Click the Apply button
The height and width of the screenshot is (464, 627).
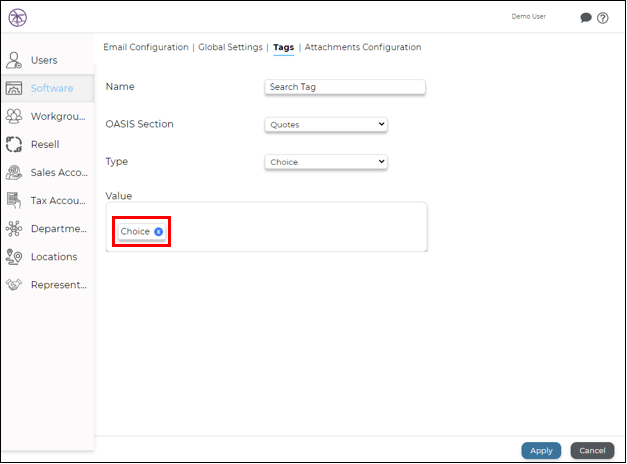[x=541, y=451]
